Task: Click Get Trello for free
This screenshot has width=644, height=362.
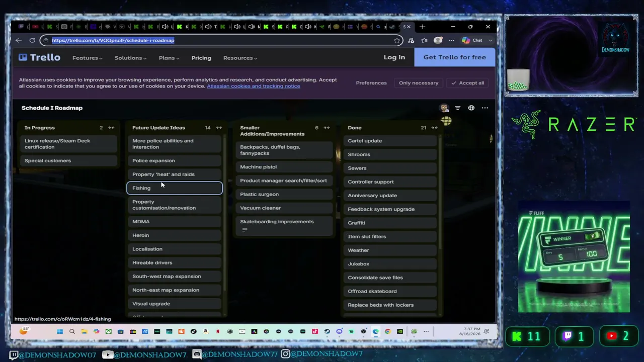Action: 455,57
